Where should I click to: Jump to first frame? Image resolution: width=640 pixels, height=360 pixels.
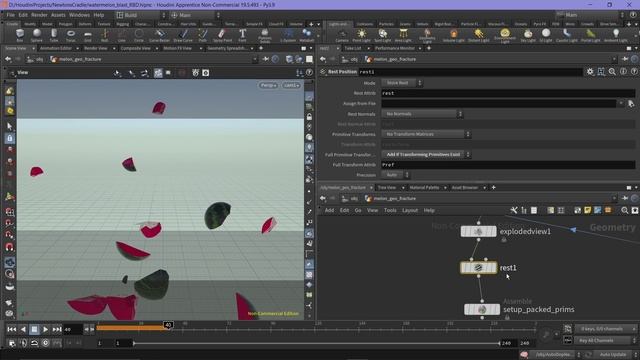pos(11,329)
